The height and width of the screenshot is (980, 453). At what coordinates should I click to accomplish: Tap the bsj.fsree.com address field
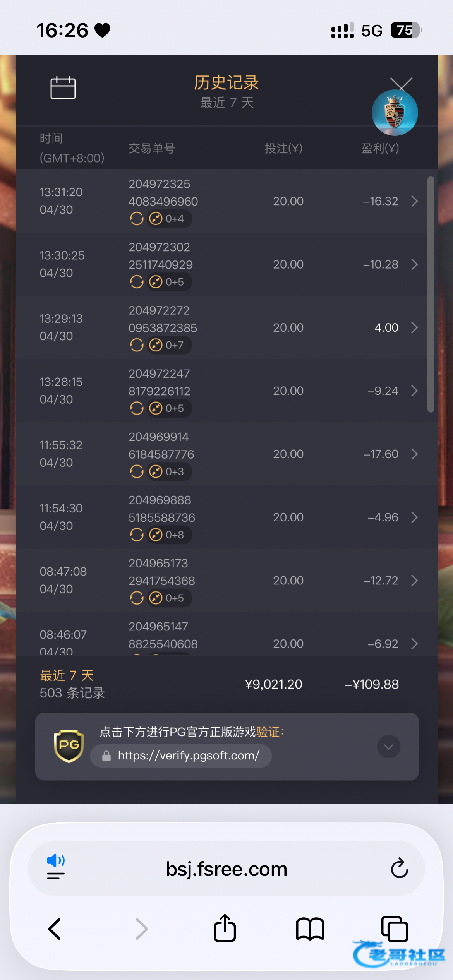click(226, 868)
